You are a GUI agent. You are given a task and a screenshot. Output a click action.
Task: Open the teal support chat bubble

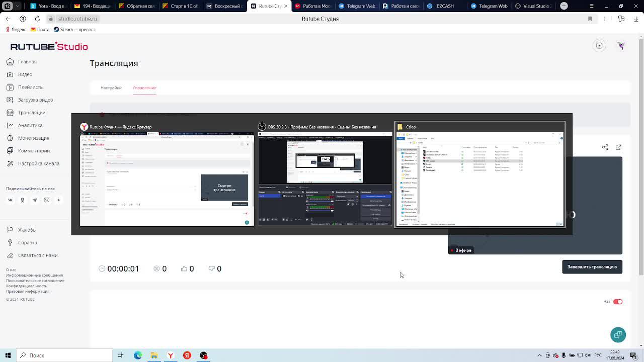[618, 335]
